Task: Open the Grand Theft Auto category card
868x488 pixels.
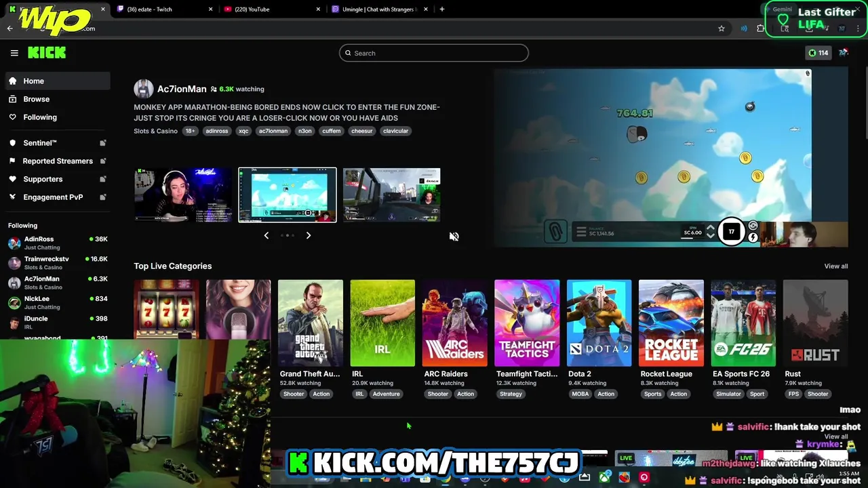Action: pyautogui.click(x=310, y=323)
